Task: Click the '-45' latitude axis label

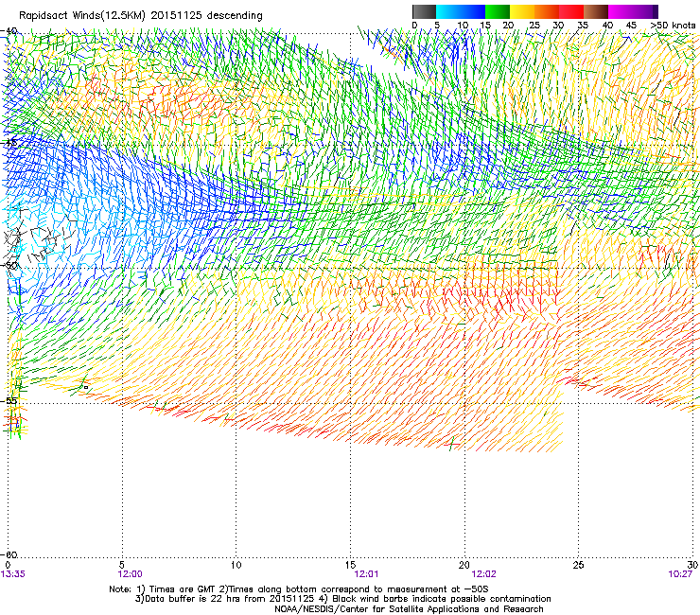Action: (x=9, y=143)
